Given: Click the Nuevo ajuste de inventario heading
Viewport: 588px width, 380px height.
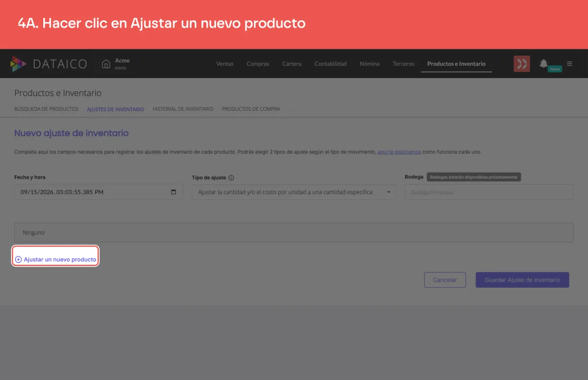Looking at the screenshot, I should pos(71,133).
